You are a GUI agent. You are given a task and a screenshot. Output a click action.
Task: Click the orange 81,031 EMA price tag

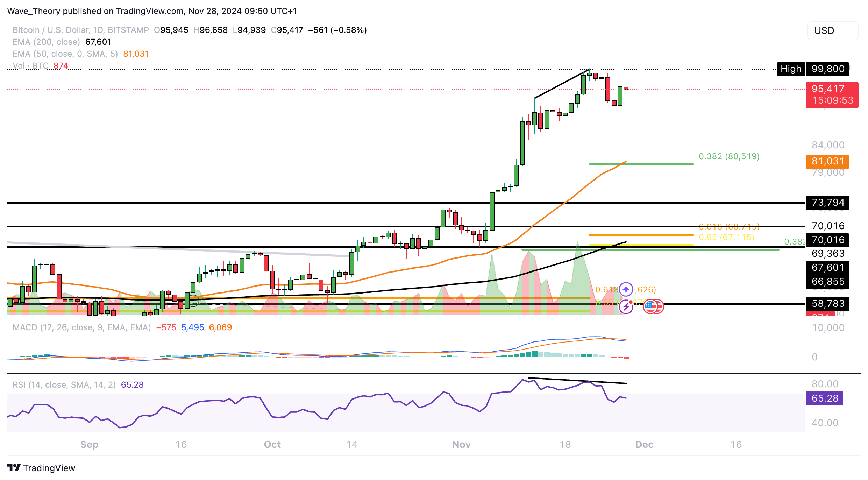[827, 161]
